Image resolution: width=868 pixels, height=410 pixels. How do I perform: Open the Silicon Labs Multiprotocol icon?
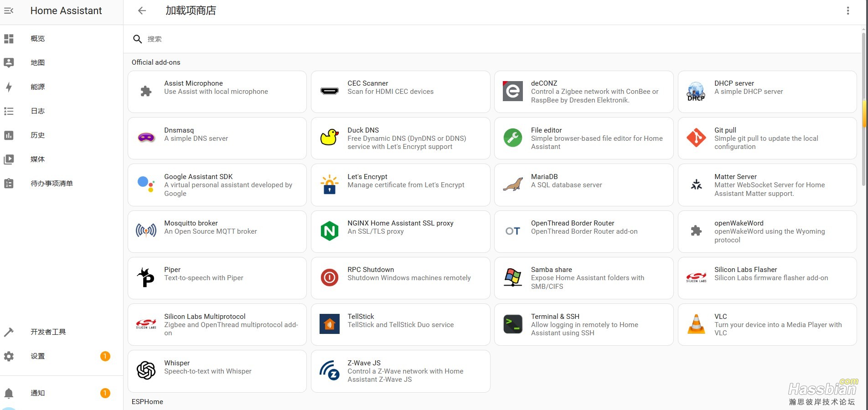click(x=146, y=324)
